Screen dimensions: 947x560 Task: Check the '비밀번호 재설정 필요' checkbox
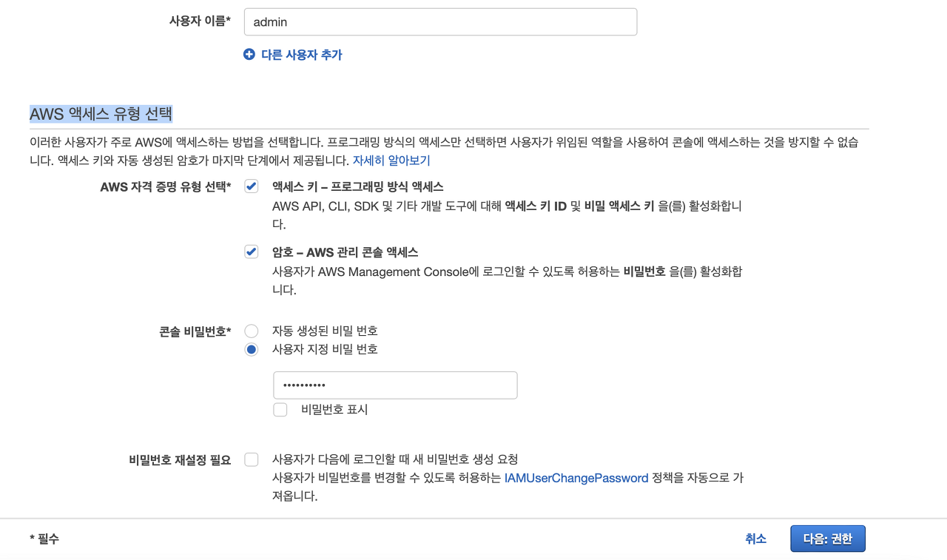click(x=252, y=459)
